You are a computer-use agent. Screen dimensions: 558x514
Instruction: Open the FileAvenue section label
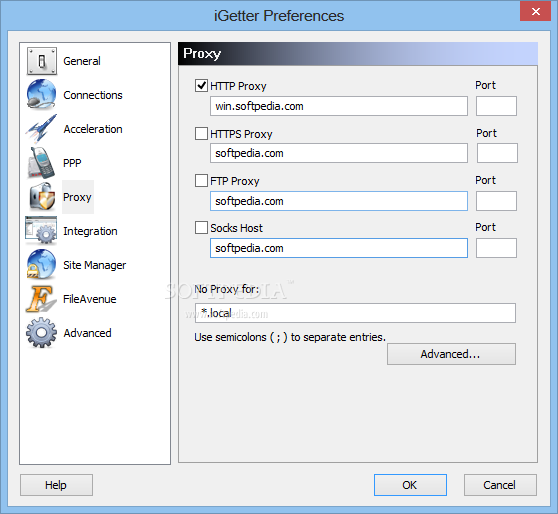click(x=90, y=299)
